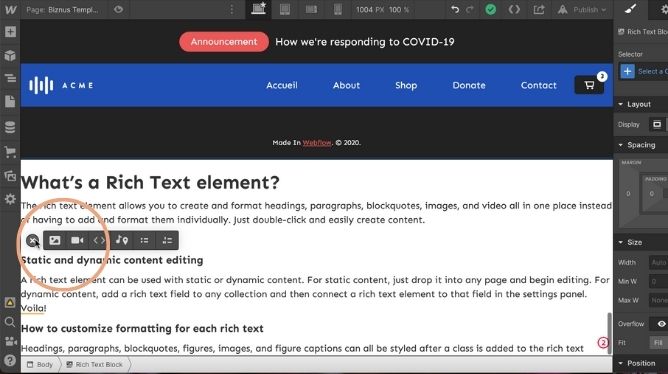Click the Max W input field
Image resolution: width=668 pixels, height=374 pixels.
(658, 300)
